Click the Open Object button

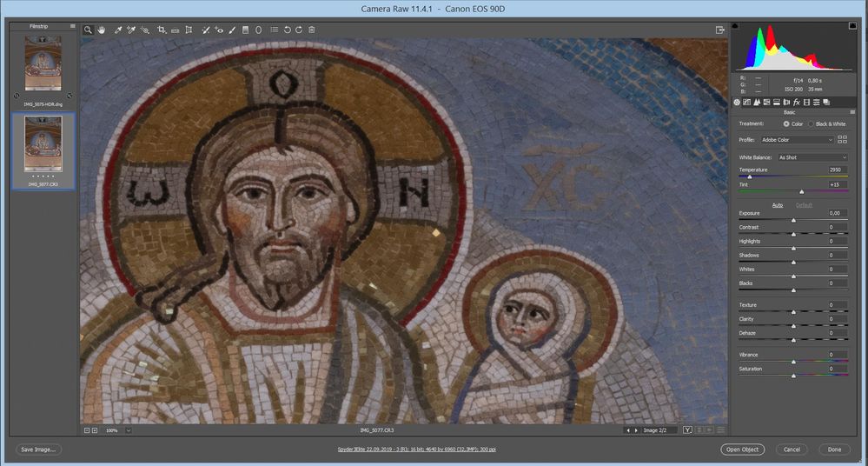click(x=742, y=449)
